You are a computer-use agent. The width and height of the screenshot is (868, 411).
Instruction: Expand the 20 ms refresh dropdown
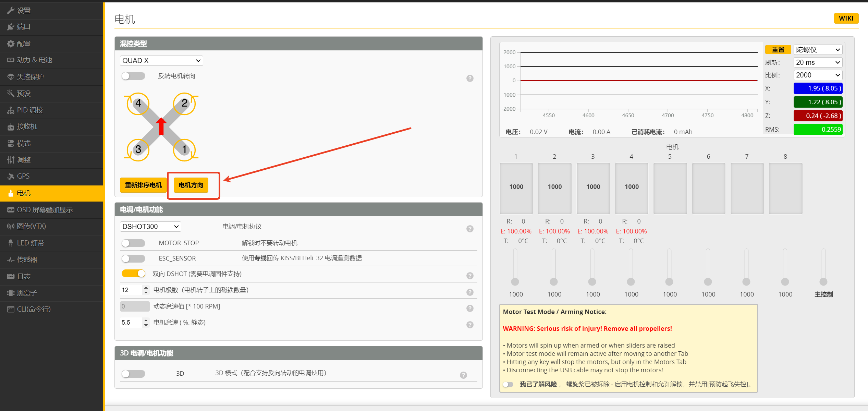click(818, 62)
